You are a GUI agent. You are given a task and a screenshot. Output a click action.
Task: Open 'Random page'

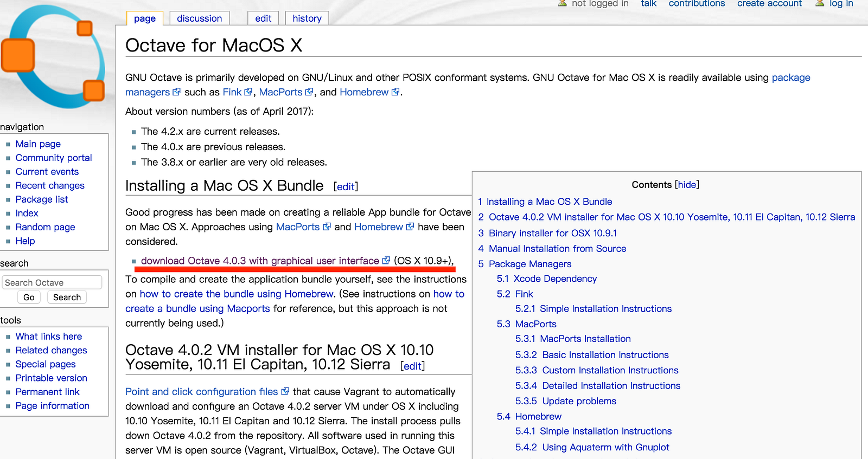pos(45,227)
